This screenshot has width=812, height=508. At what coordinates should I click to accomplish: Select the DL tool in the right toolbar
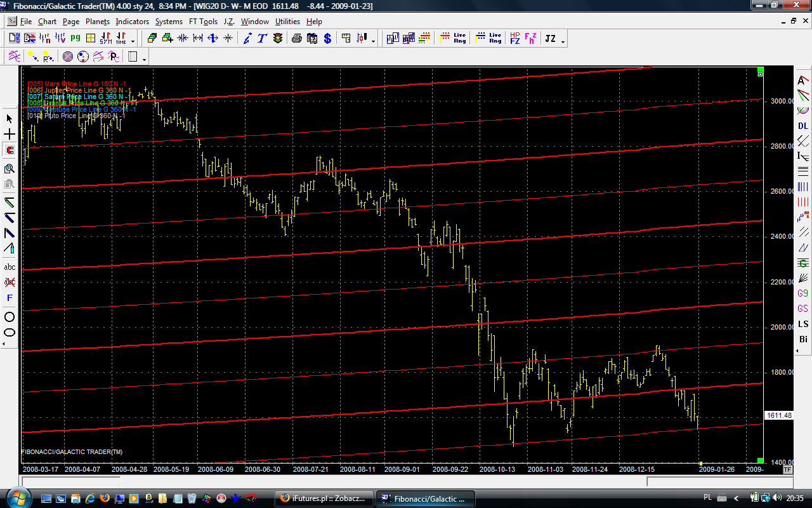click(x=803, y=126)
